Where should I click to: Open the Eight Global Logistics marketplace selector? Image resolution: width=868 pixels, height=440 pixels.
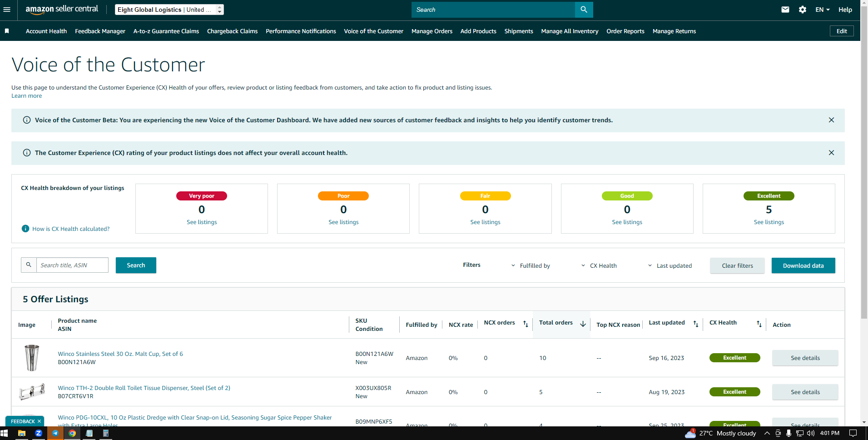(x=169, y=10)
